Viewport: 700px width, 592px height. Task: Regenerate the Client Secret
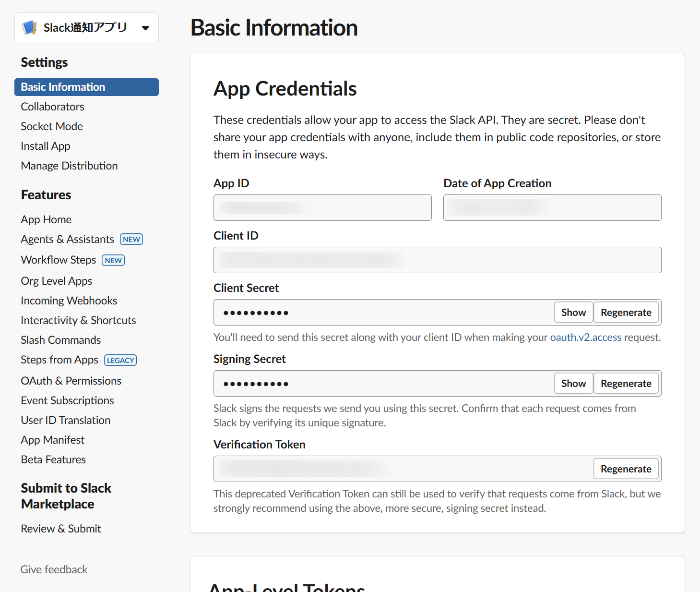(626, 313)
